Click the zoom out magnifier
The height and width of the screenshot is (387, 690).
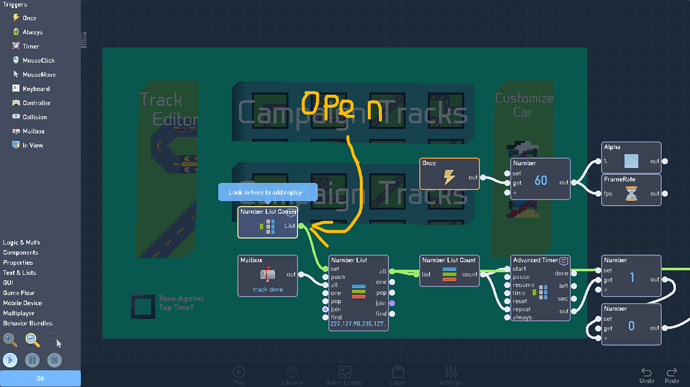[32, 340]
